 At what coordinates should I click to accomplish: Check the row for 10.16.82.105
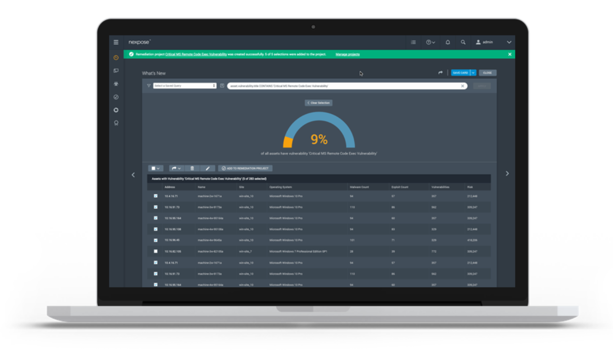(x=156, y=251)
